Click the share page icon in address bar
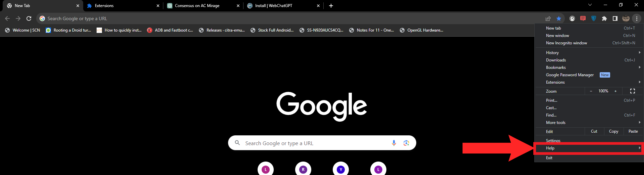644x175 pixels. 548,18
